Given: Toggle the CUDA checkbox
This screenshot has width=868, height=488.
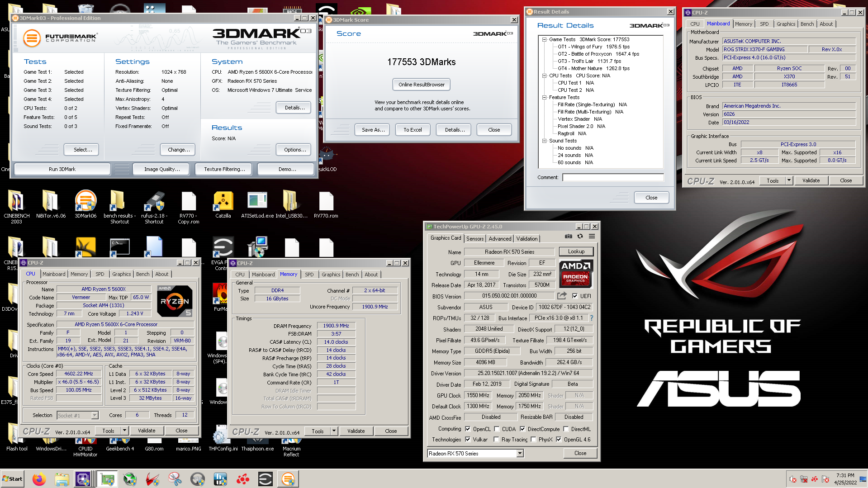Looking at the screenshot, I should [497, 429].
